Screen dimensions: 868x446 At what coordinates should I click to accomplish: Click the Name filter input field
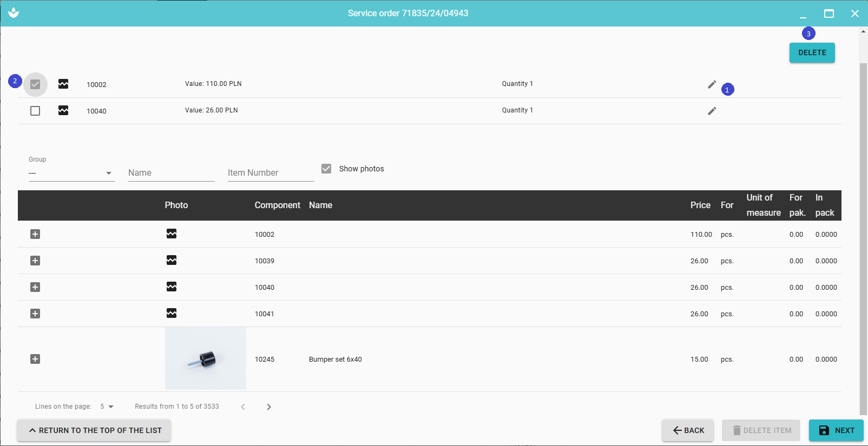[x=171, y=173]
